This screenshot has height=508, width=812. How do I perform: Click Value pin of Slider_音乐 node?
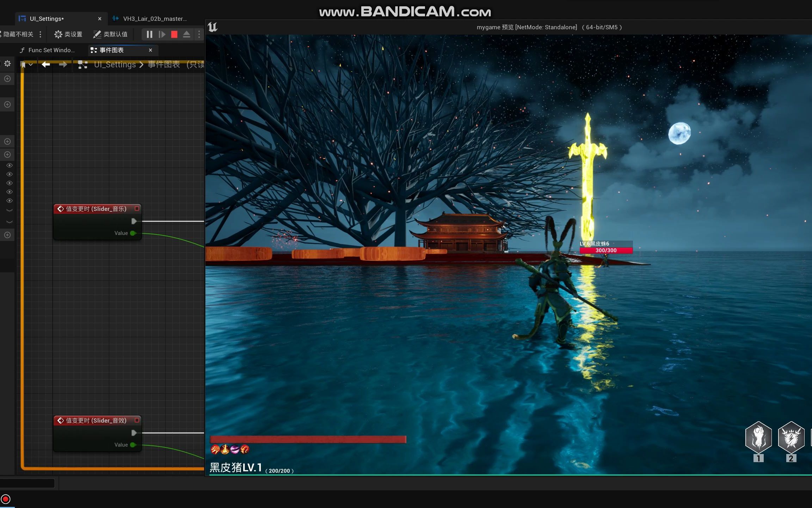tap(133, 233)
